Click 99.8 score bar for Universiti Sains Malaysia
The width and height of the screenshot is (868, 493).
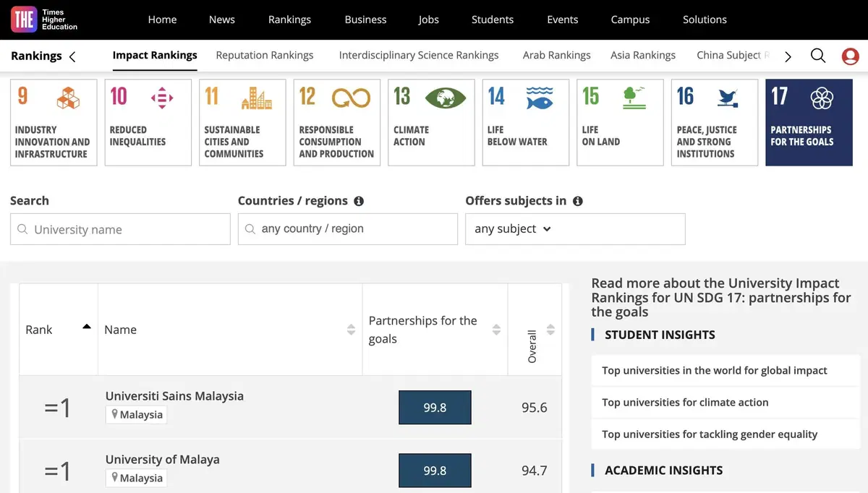tap(435, 407)
